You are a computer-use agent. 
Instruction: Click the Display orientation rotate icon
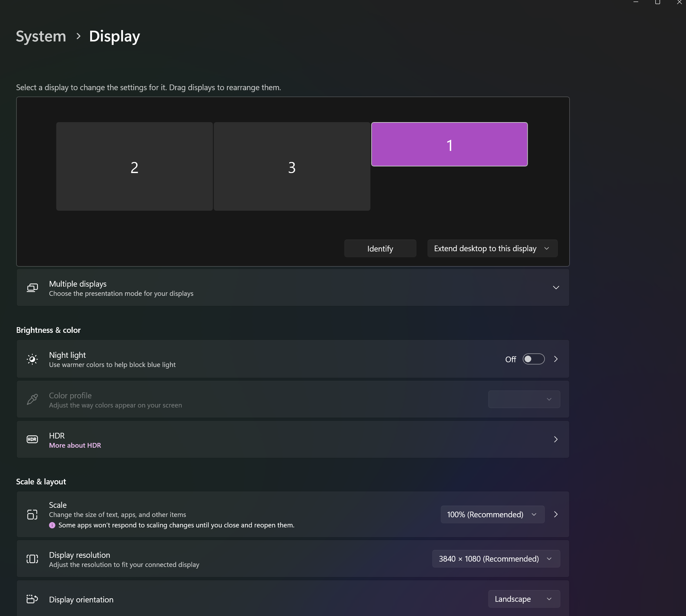pyautogui.click(x=32, y=599)
